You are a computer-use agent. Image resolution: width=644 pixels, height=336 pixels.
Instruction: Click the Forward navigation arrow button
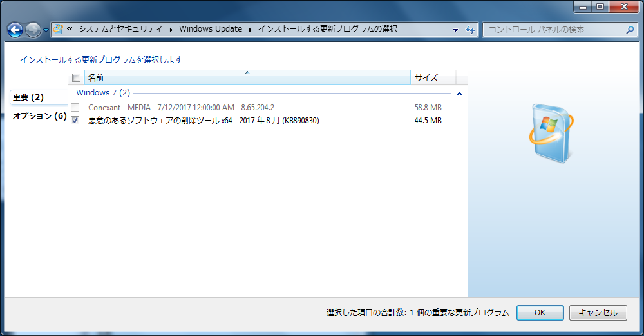[x=33, y=30]
